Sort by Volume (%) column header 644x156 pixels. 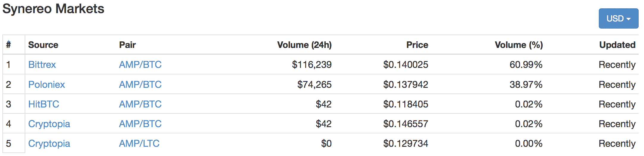click(519, 45)
